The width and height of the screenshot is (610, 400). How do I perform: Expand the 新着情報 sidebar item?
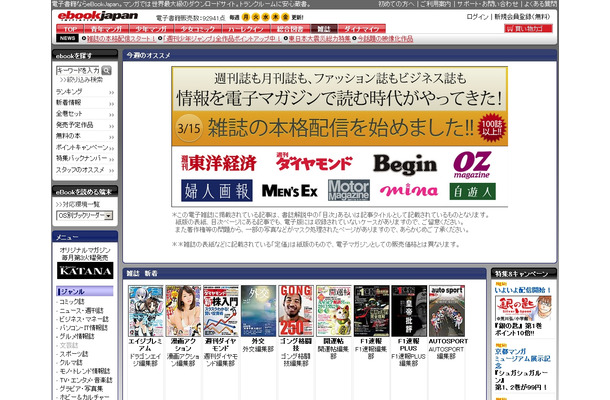click(85, 103)
